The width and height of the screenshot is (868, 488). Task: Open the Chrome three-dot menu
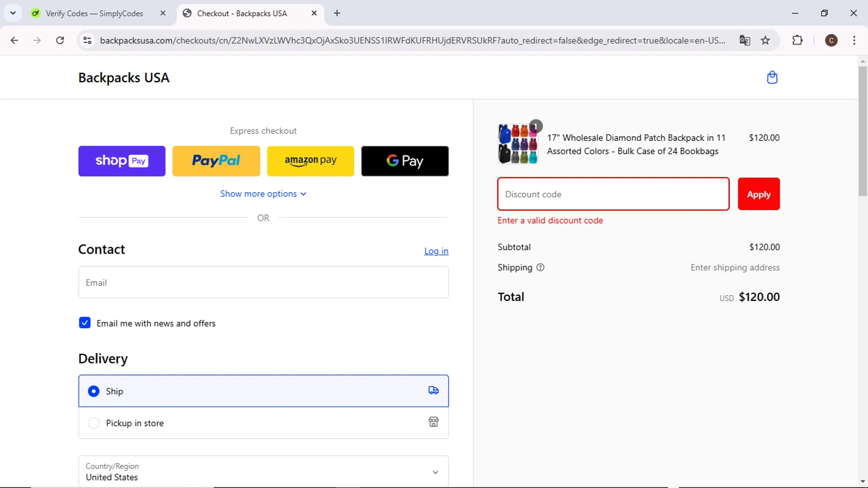coord(854,41)
